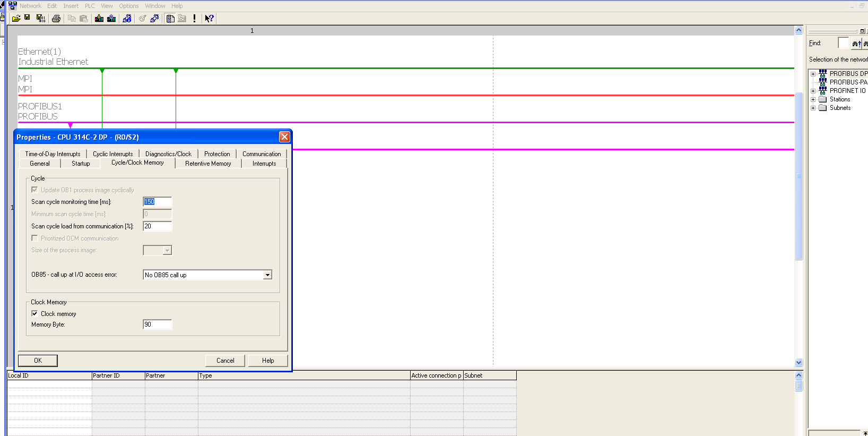The width and height of the screenshot is (868, 436).
Task: Expand the PROFIBUS DP tree node
Action: pos(813,74)
